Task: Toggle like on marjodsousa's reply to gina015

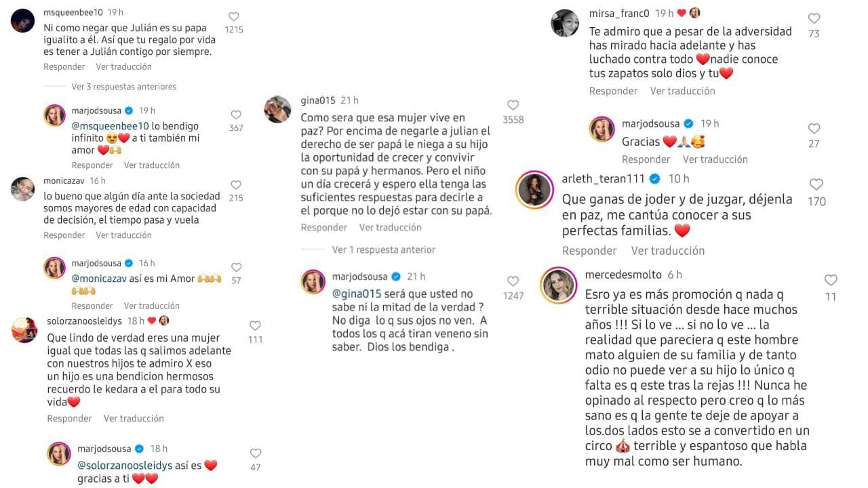Action: [x=513, y=282]
